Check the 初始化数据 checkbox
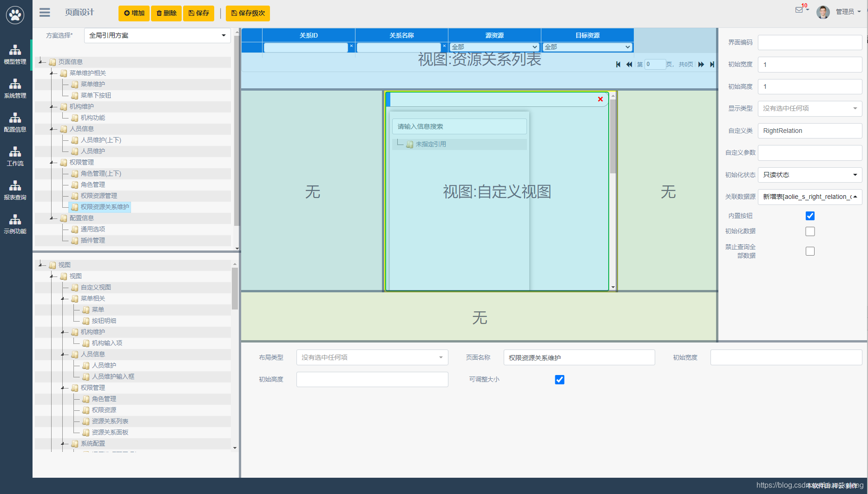Viewport: 868px width, 494px height. 810,231
